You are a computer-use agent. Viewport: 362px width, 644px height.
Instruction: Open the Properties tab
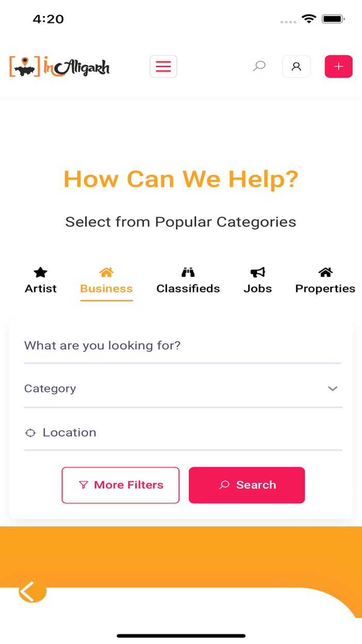325,281
